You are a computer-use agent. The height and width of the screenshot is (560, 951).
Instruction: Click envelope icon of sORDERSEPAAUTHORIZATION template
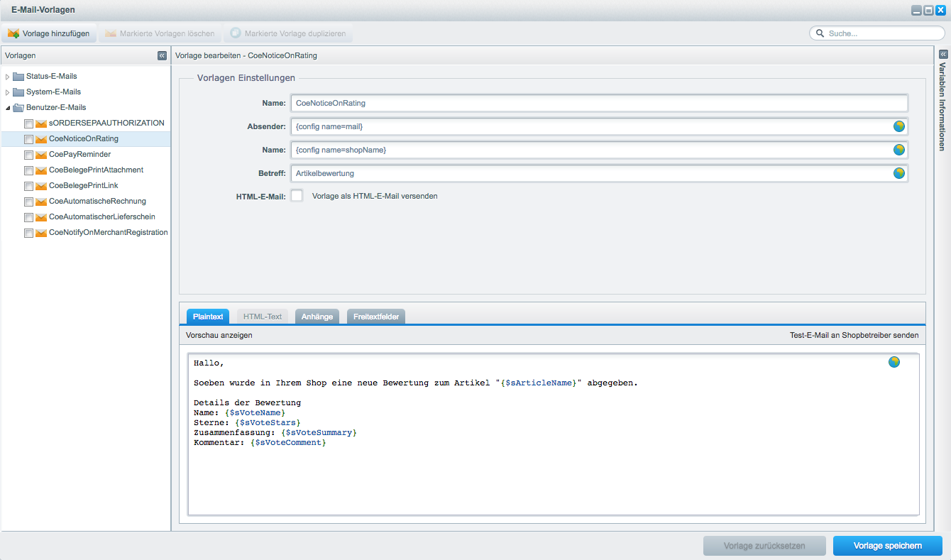click(x=41, y=123)
